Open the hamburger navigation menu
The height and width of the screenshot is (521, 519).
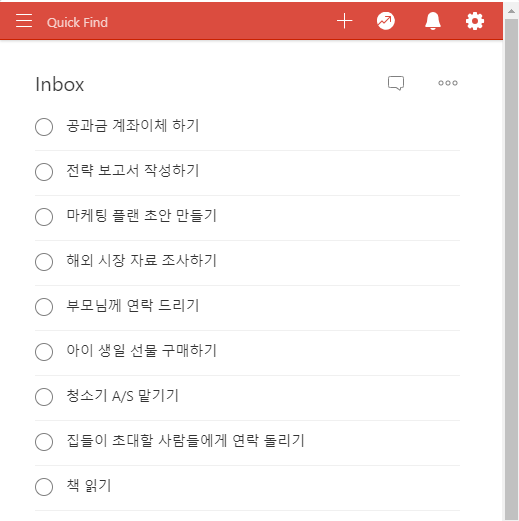[x=24, y=21]
